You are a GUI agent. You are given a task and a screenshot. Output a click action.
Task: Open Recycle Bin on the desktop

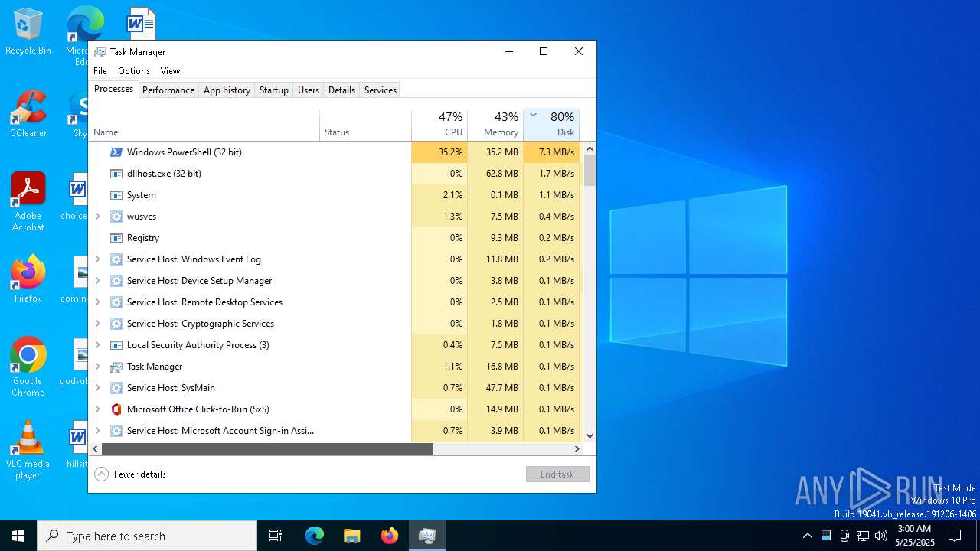pos(28,32)
